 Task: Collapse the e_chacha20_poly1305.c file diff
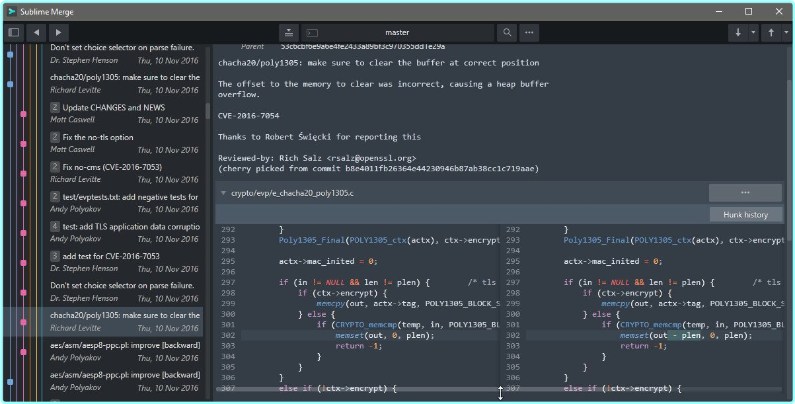(x=224, y=191)
